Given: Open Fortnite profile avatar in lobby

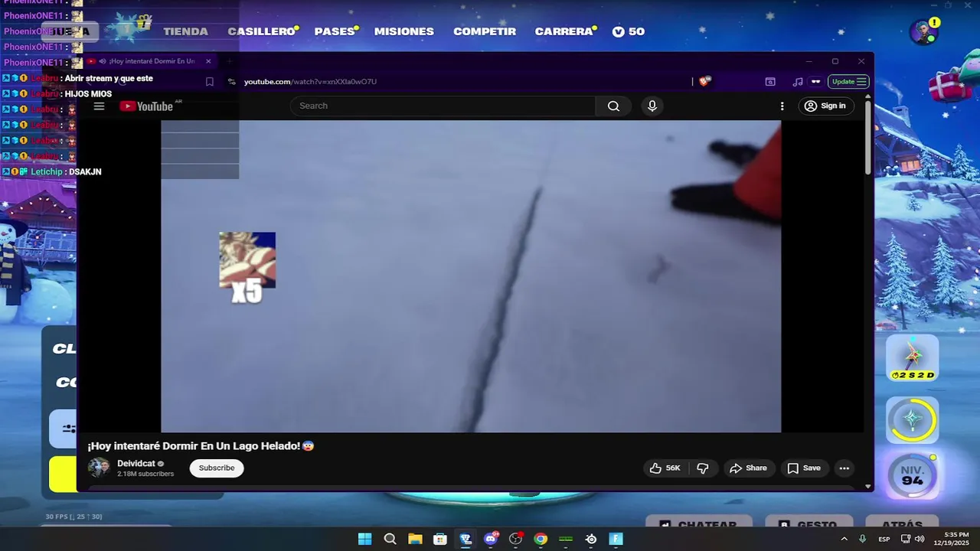Looking at the screenshot, I should point(924,31).
